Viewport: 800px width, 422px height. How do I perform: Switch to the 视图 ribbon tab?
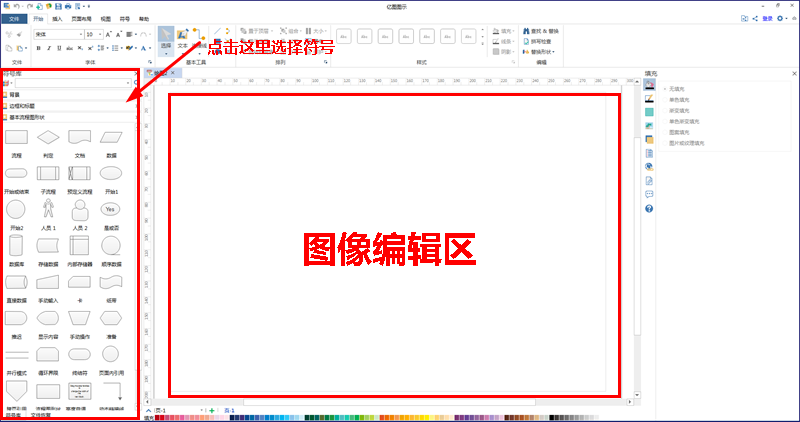click(x=106, y=19)
